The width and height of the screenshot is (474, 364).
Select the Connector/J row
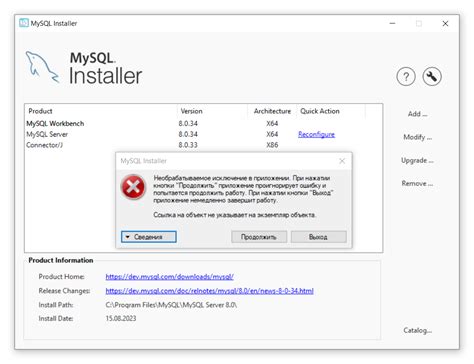(x=203, y=145)
